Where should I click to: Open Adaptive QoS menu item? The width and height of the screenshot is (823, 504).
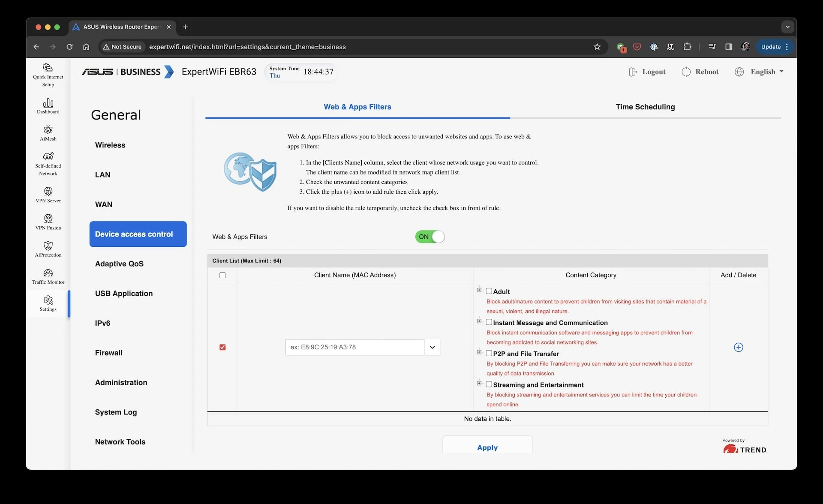click(x=119, y=264)
